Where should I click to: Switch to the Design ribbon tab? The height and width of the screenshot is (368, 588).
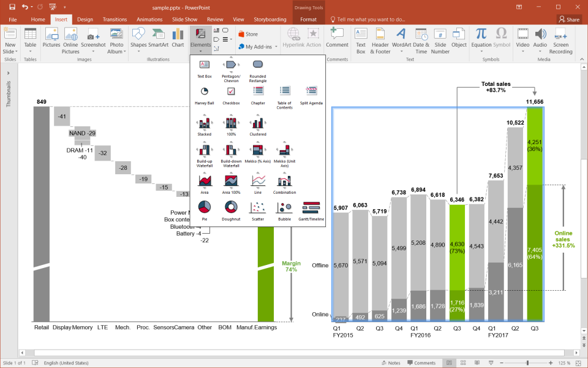85,20
